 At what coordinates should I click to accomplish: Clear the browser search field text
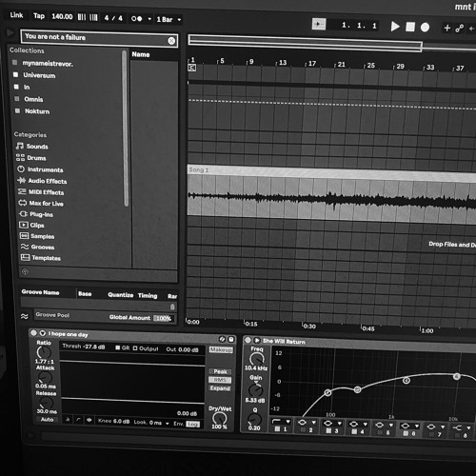(171, 41)
